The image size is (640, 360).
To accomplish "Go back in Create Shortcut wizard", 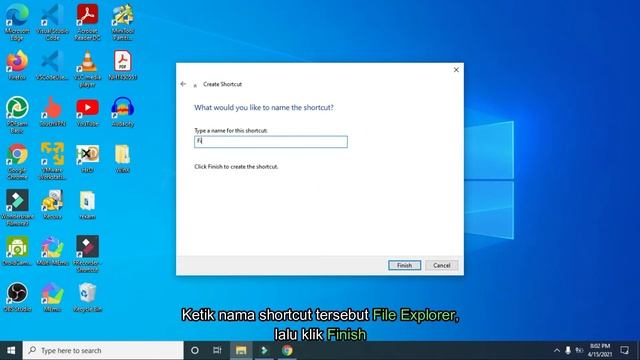I will [183, 84].
